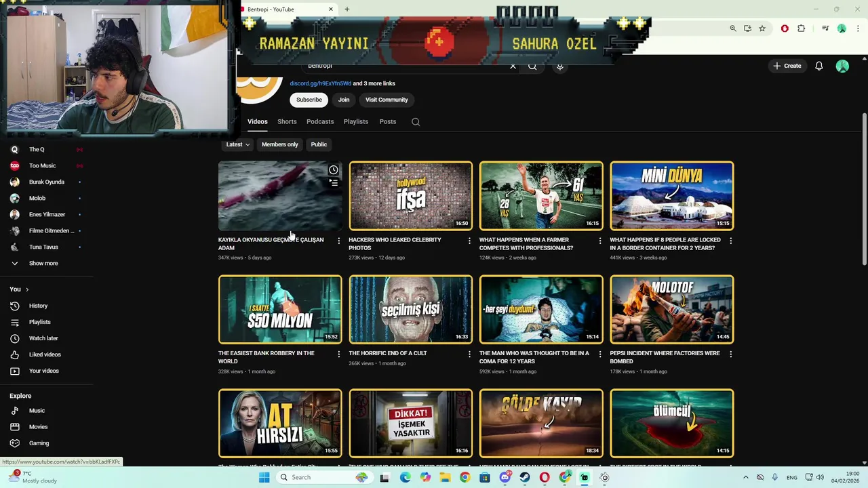Expand Show more subscriptions
Image resolution: width=868 pixels, height=488 pixels.
click(x=43, y=263)
